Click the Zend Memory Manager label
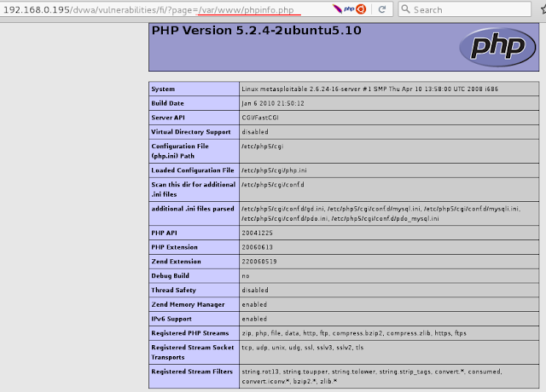546x392 pixels. (188, 304)
